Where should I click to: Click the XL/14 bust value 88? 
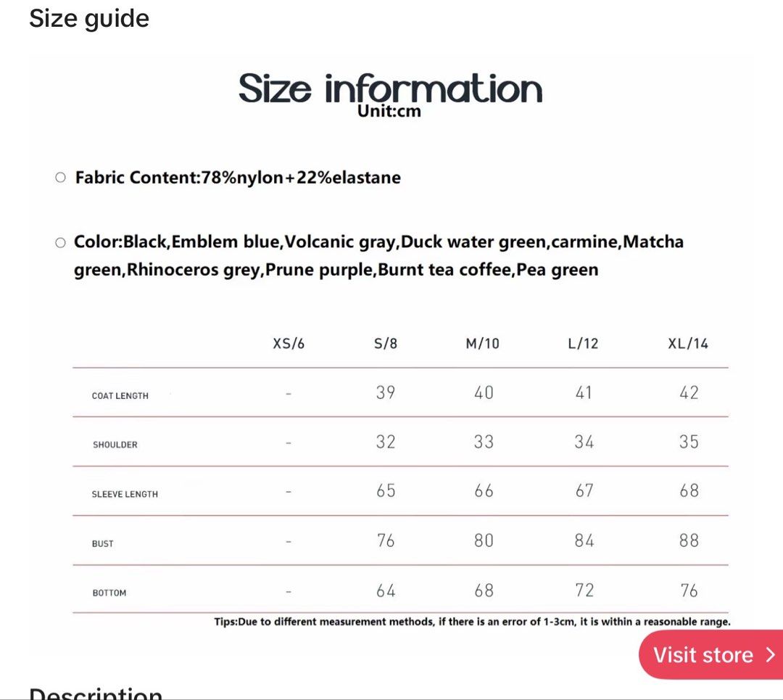pos(689,540)
